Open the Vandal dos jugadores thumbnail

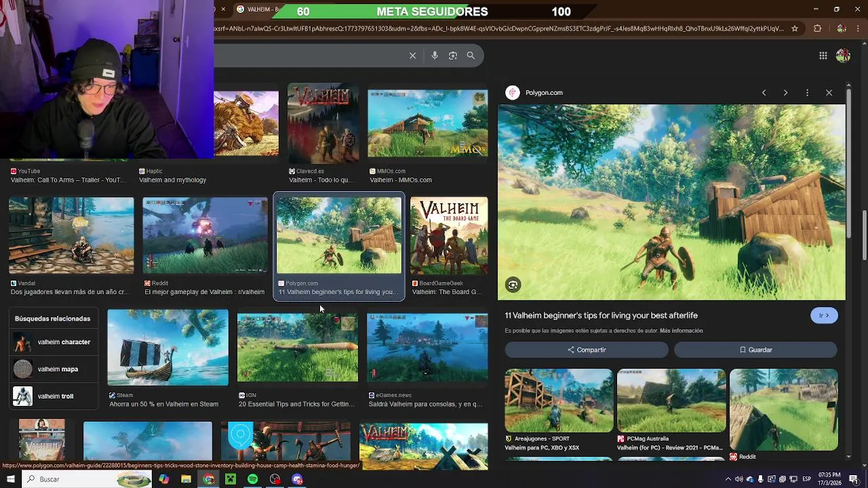[x=71, y=235]
